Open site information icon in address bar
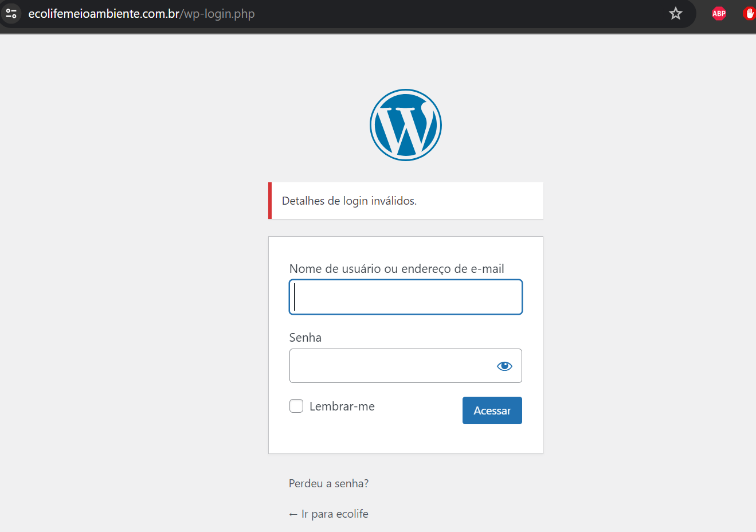This screenshot has width=756, height=532. pos(11,13)
